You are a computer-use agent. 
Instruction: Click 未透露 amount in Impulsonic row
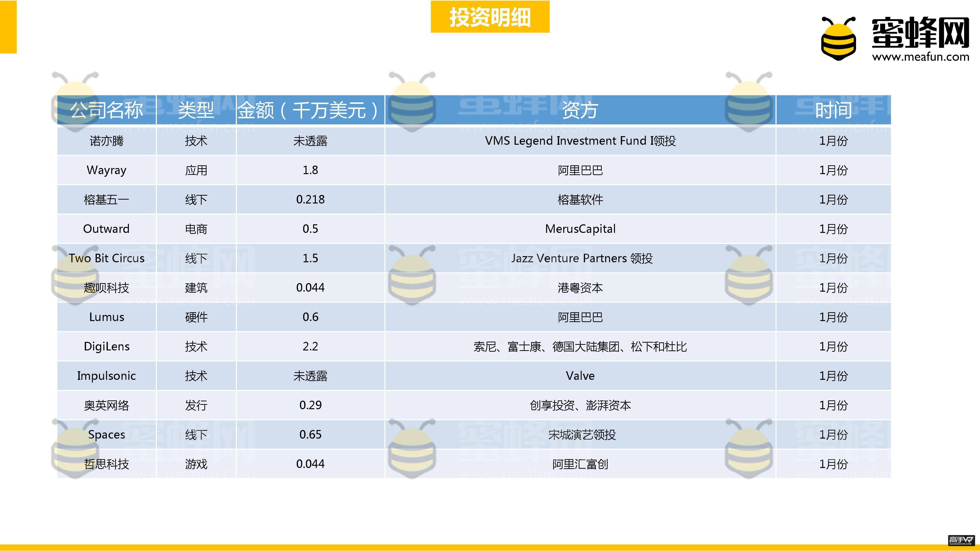[310, 376]
